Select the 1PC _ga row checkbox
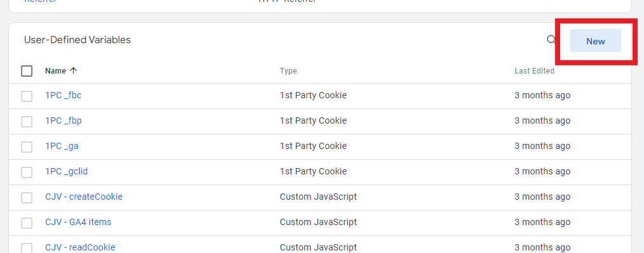644x253 pixels. [x=27, y=147]
